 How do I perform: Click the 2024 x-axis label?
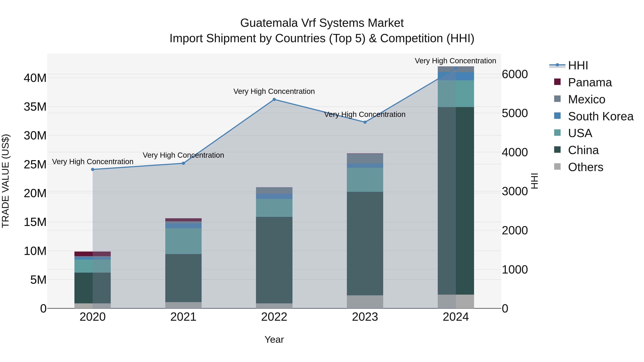coord(456,317)
